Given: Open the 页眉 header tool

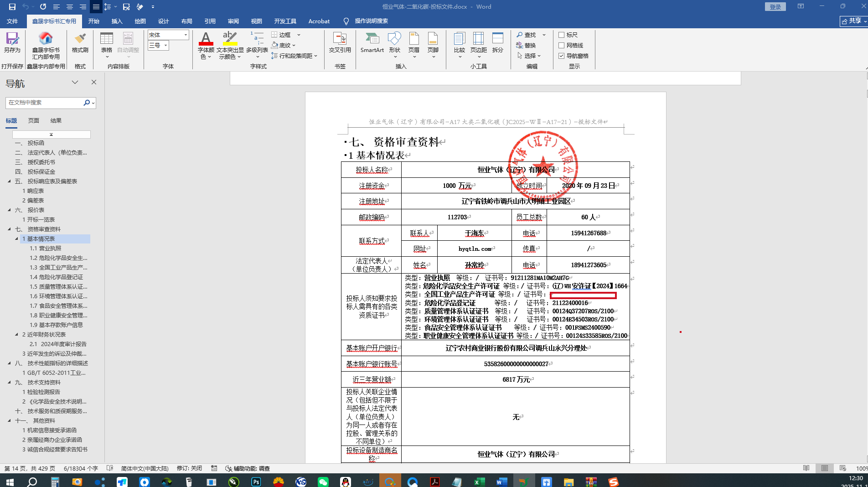Looking at the screenshot, I should [x=414, y=45].
